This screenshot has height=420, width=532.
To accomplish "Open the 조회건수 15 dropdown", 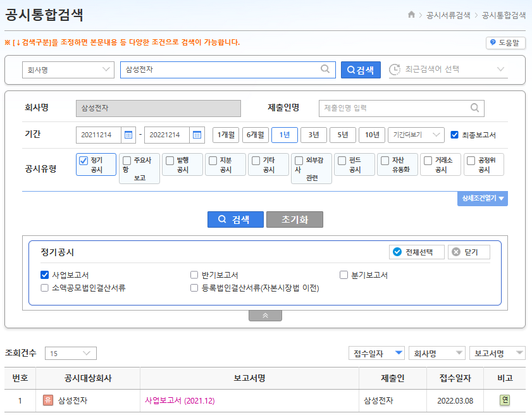I will (71, 354).
